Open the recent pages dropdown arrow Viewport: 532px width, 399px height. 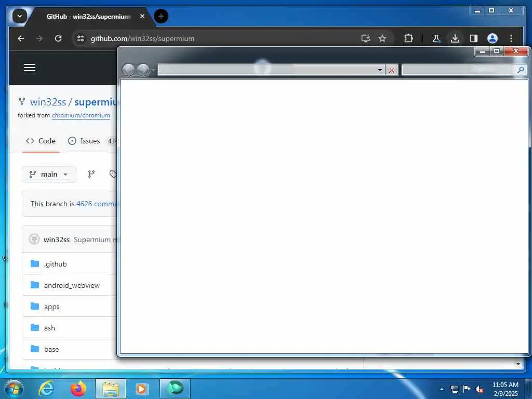click(x=153, y=70)
